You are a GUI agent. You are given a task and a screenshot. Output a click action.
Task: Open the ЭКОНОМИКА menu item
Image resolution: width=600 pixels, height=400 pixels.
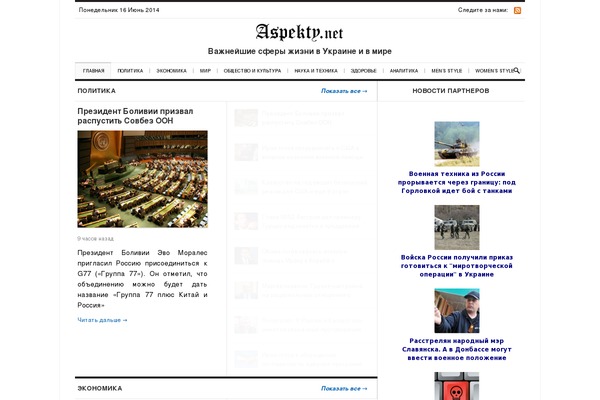(x=171, y=71)
